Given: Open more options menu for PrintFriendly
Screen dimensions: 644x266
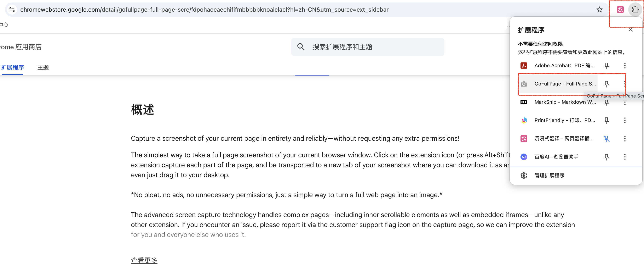Looking at the screenshot, I should [x=625, y=120].
